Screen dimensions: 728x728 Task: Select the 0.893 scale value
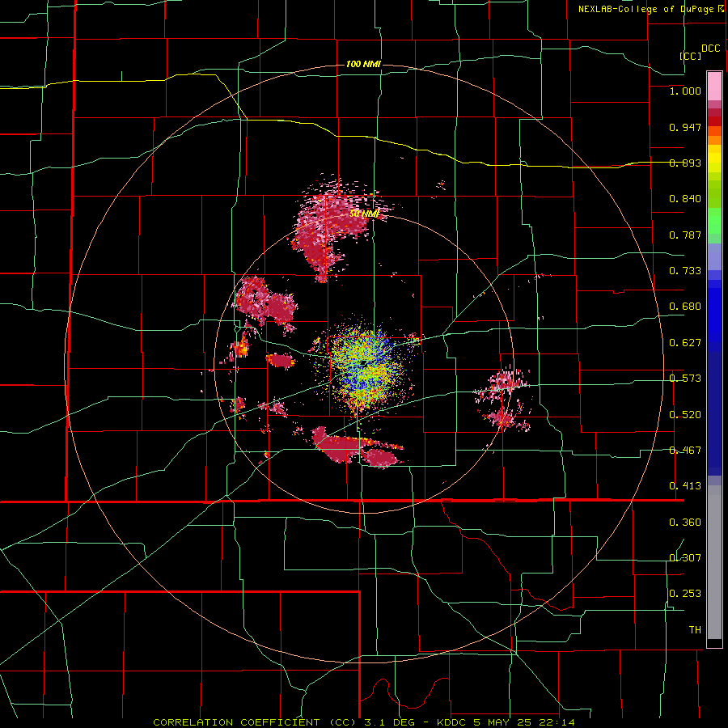[685, 163]
